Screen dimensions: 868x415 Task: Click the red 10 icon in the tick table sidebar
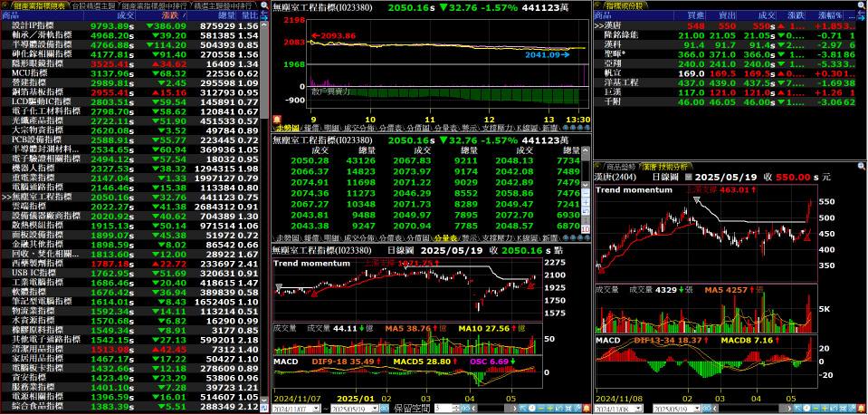point(586,229)
